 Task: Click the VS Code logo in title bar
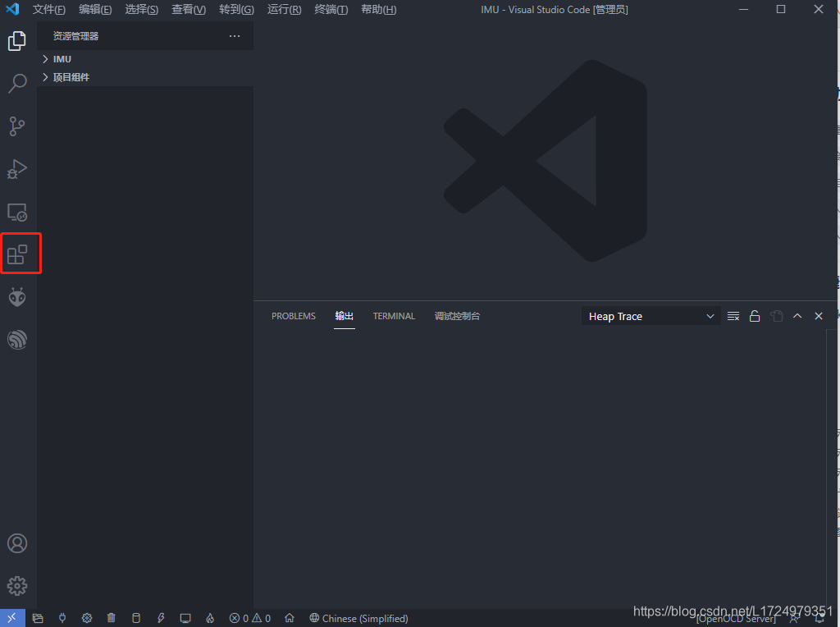[12, 9]
